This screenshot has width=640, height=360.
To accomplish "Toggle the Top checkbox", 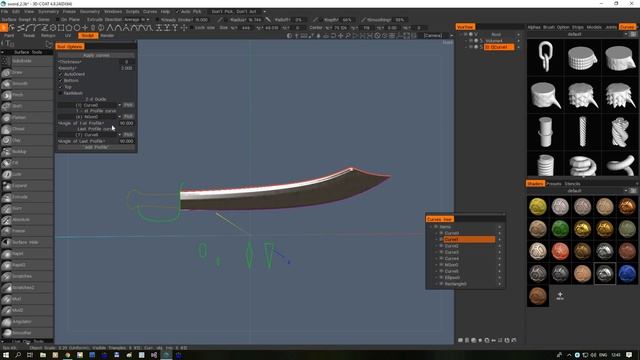I will [60, 87].
